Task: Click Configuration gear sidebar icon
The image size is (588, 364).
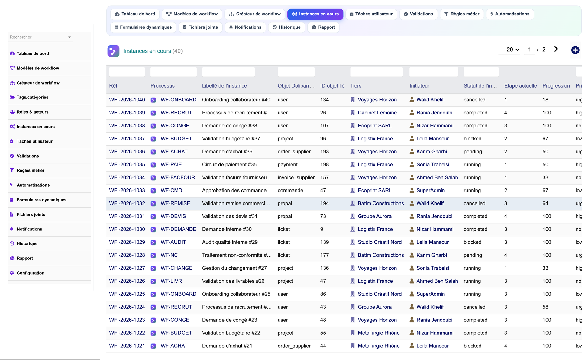Action: [x=12, y=273]
